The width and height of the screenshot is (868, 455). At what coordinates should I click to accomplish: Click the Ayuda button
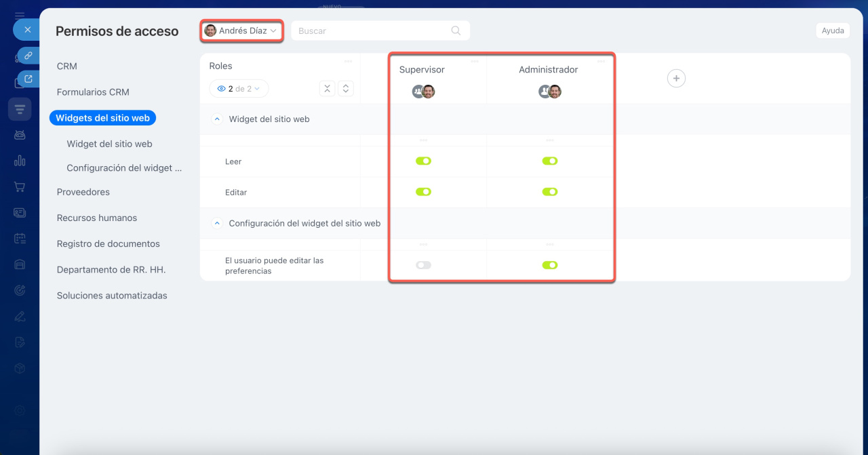[832, 31]
